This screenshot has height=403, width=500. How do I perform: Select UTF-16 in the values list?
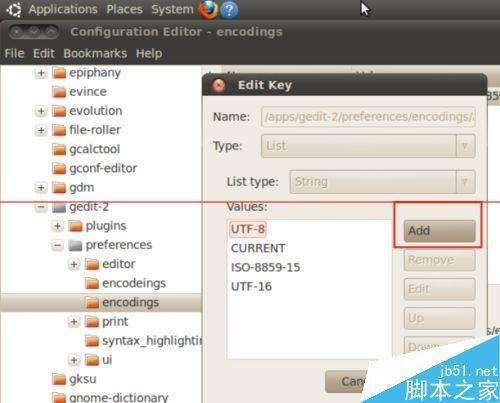pyautogui.click(x=251, y=286)
